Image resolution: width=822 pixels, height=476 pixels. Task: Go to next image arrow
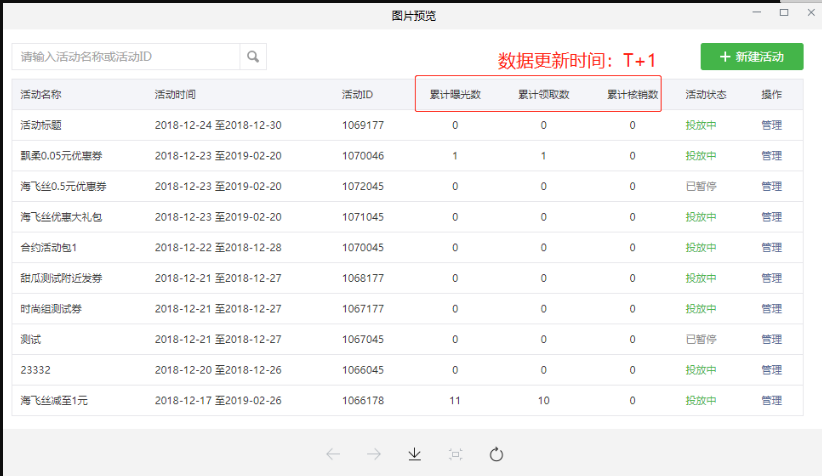(x=374, y=454)
